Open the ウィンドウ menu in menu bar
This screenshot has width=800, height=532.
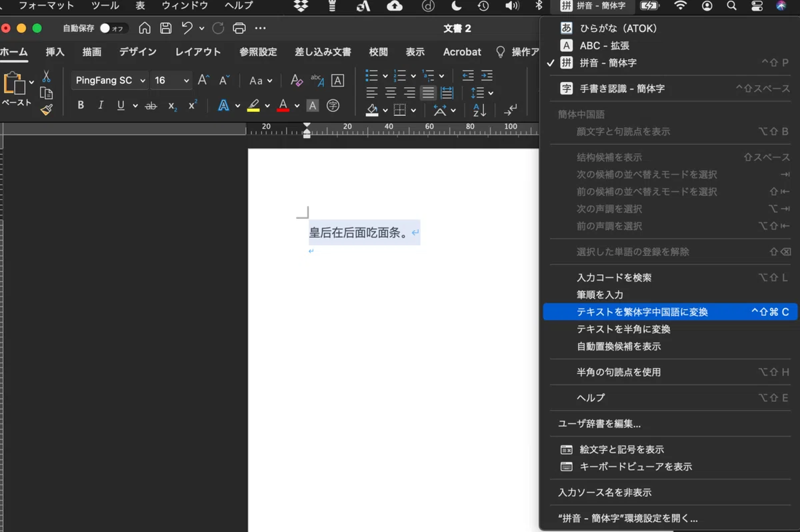185,5
